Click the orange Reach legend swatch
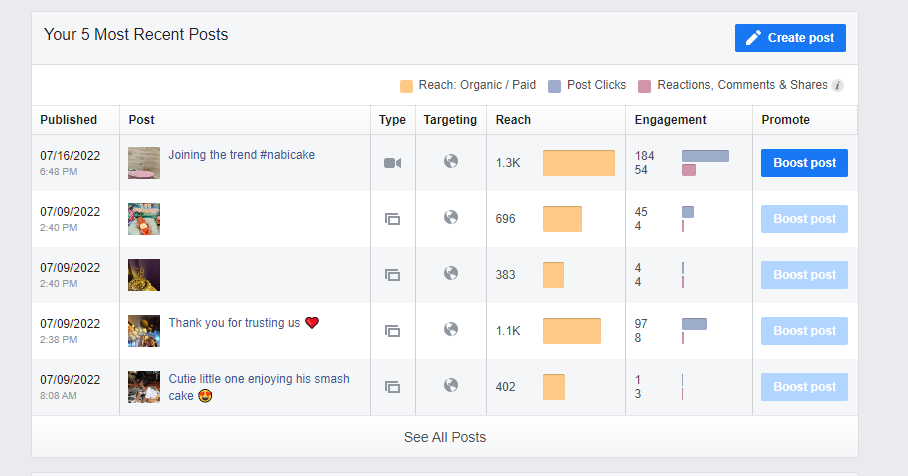Screen dimensions: 908x476 pyautogui.click(x=407, y=86)
